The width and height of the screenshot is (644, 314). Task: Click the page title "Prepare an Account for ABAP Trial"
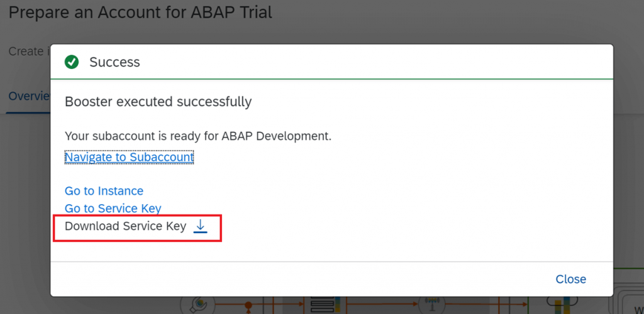tap(140, 13)
